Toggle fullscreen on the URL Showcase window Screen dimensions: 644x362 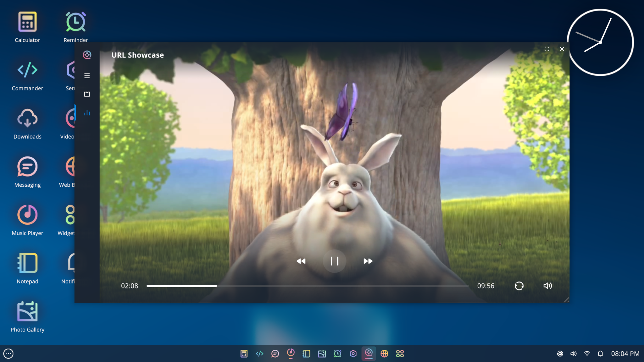pos(547,49)
